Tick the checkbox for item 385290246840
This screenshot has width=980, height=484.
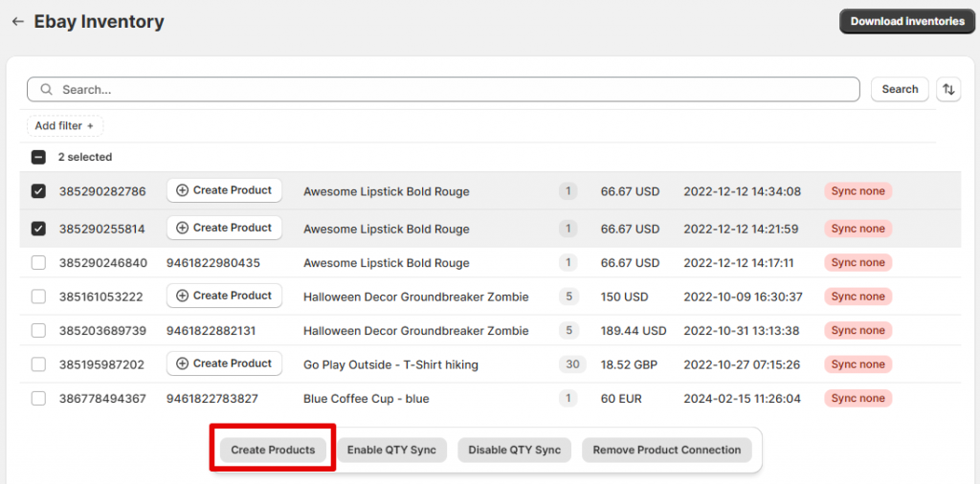click(x=38, y=263)
